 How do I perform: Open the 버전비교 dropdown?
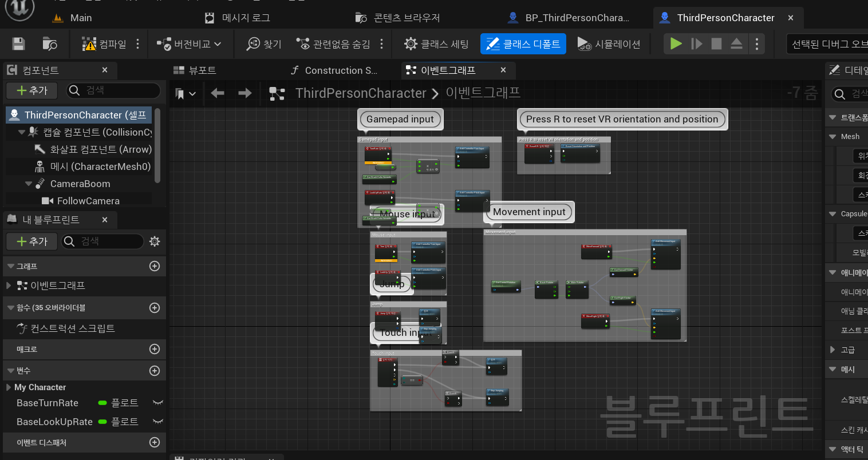(x=189, y=44)
